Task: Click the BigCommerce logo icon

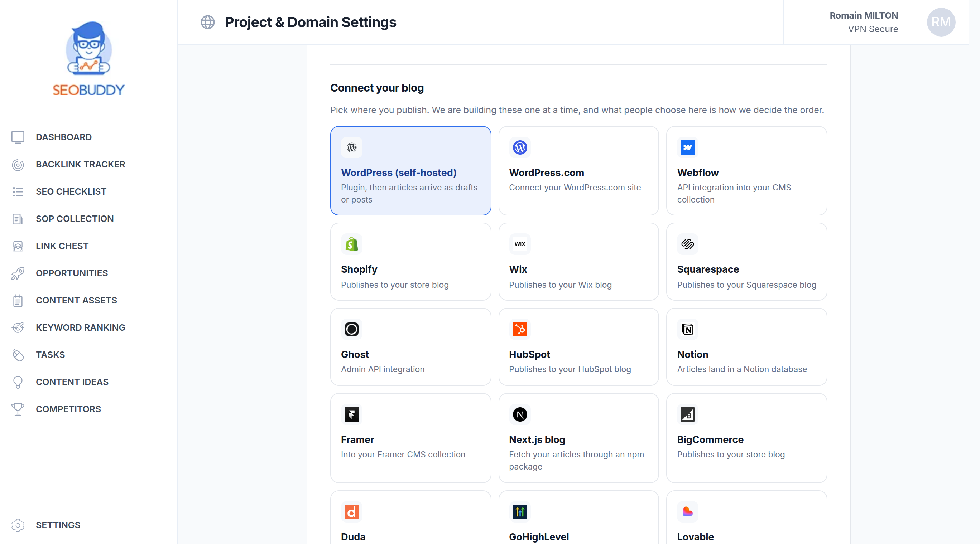Action: pyautogui.click(x=688, y=414)
